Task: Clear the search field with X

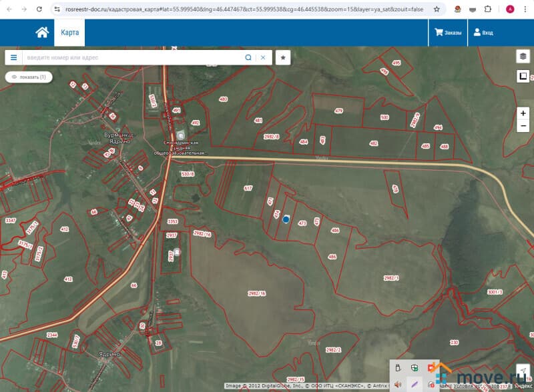Action: 263,57
